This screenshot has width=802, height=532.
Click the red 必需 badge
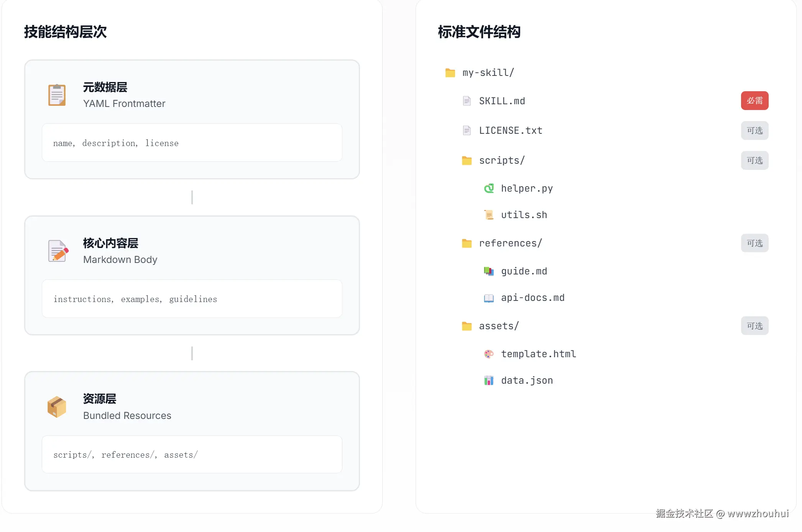pyautogui.click(x=754, y=101)
